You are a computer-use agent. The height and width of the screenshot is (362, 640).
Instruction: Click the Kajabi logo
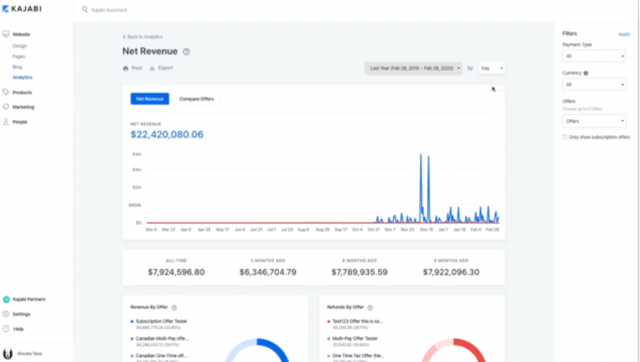(22, 9)
